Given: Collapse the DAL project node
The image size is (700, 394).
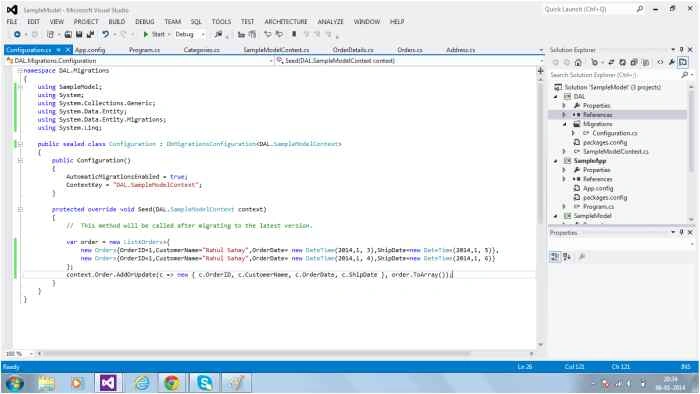Looking at the screenshot, I should point(556,96).
